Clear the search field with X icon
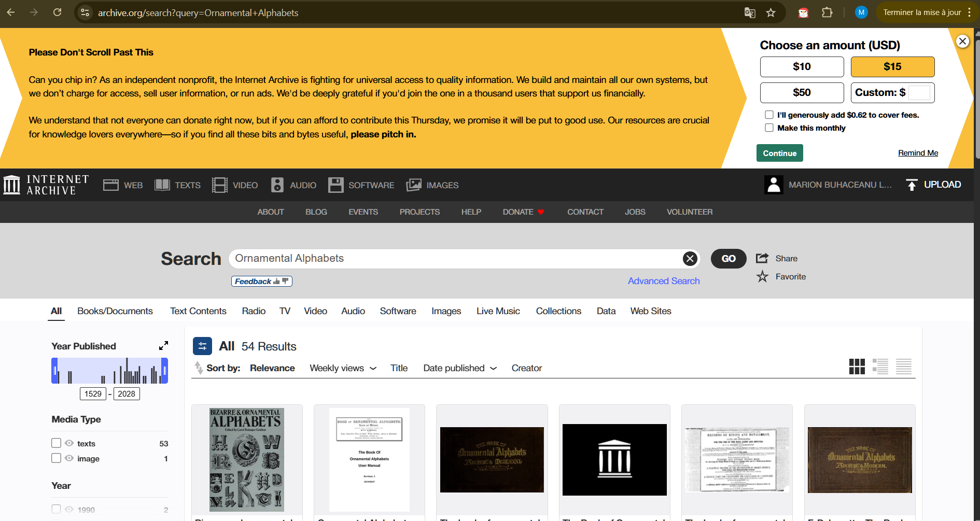Image resolution: width=980 pixels, height=521 pixels. click(690, 259)
